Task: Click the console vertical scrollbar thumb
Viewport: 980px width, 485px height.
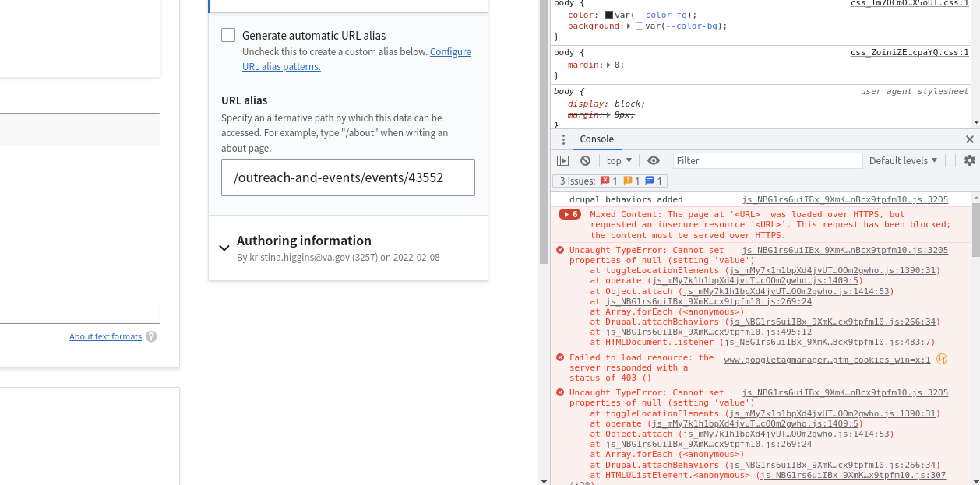Action: coord(975,231)
